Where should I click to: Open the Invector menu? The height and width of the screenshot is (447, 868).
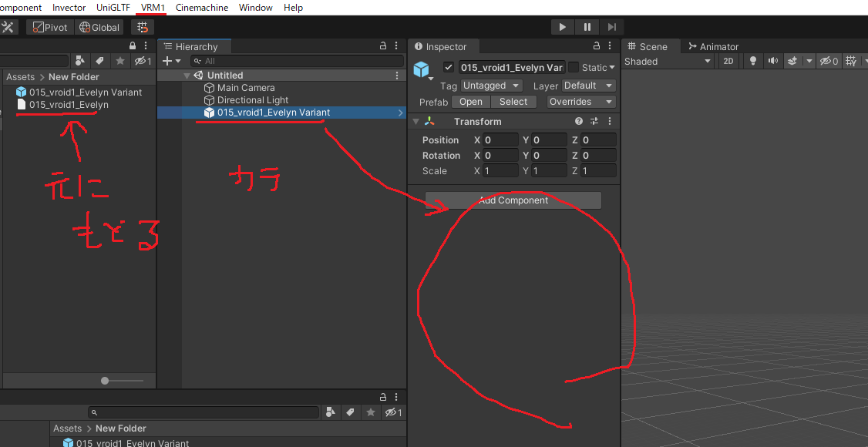click(69, 8)
